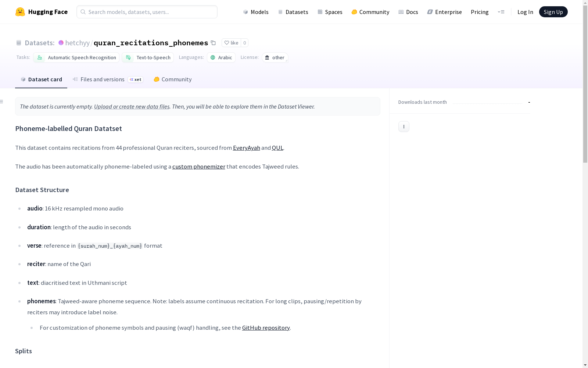Click the like count number
This screenshot has width=588, height=368.
(244, 43)
